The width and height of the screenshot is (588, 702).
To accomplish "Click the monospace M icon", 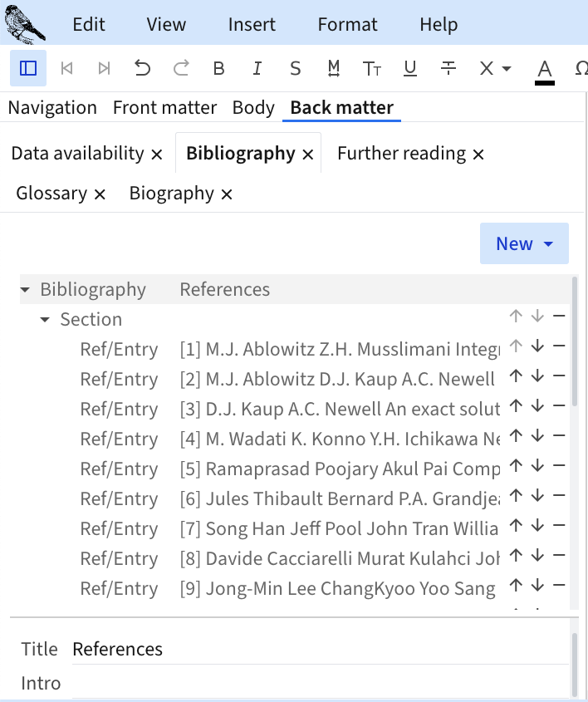I will (x=334, y=68).
